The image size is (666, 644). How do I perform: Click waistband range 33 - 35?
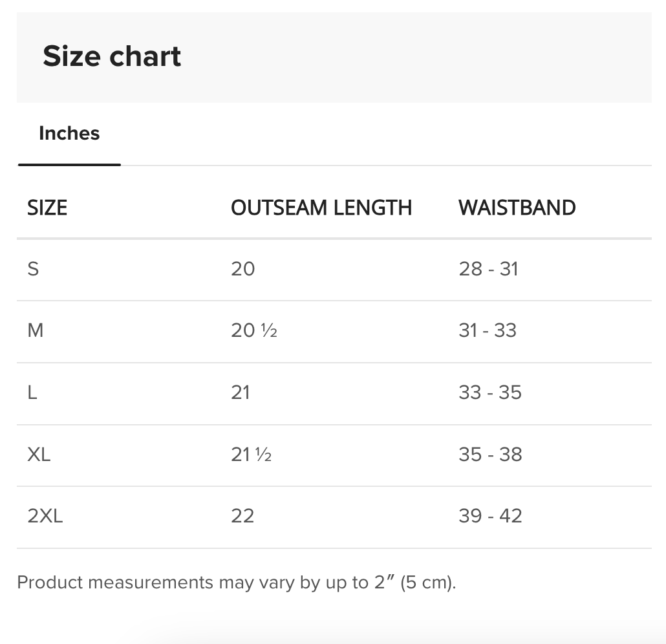[490, 392]
